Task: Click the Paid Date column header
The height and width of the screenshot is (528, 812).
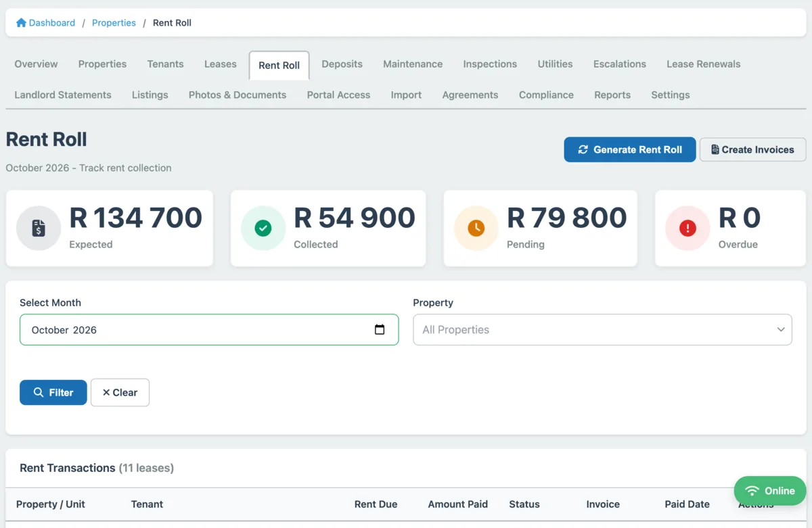Action: (687, 504)
